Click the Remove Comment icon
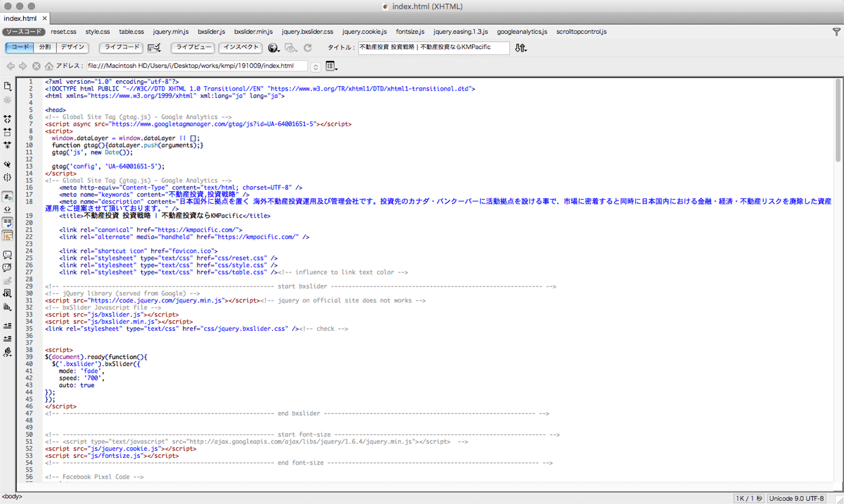844x504 pixels. pos(7,268)
